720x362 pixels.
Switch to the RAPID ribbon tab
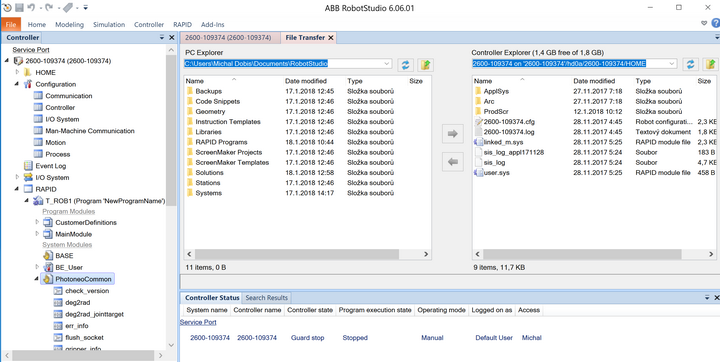click(182, 24)
